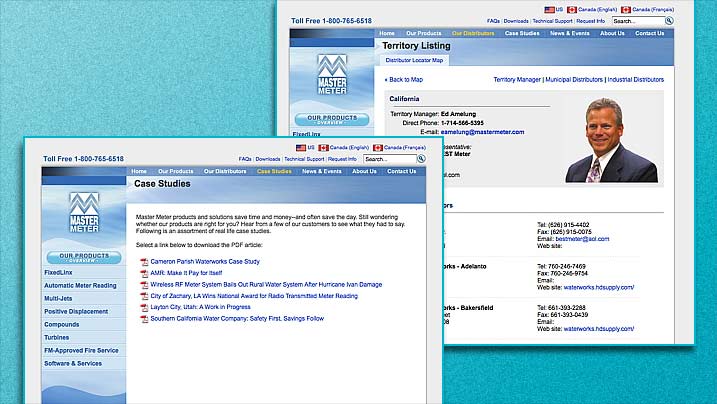Open Downloads link in Case Studies window
The width and height of the screenshot is (717, 404).
[x=268, y=159]
